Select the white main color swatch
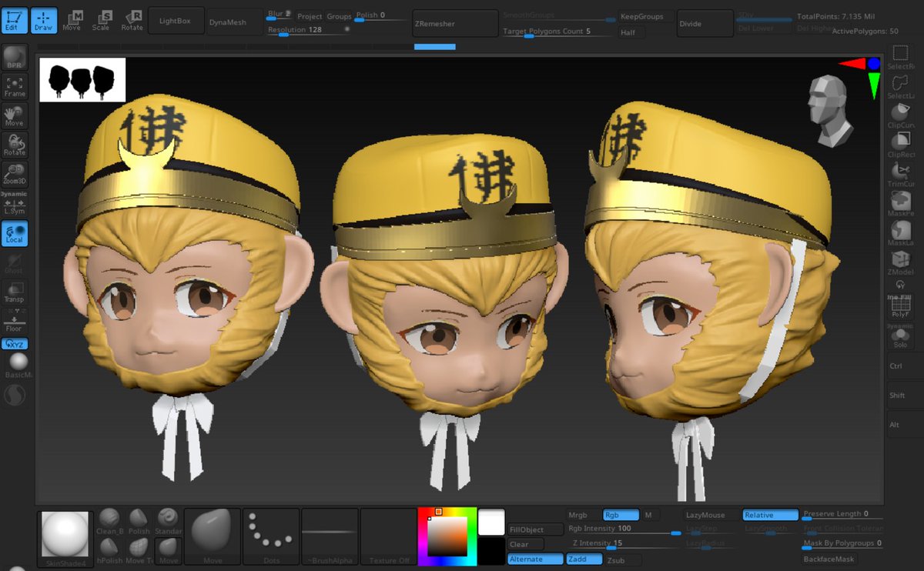924x571 pixels. coord(491,522)
